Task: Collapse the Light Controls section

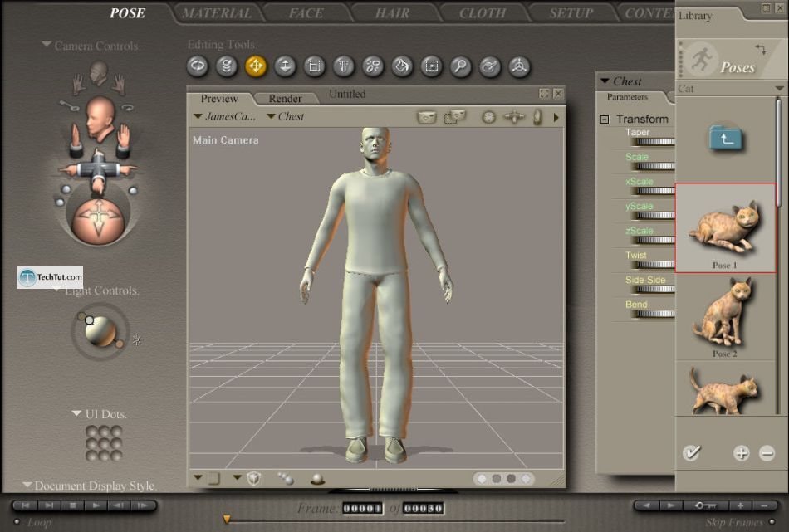Action: point(57,290)
